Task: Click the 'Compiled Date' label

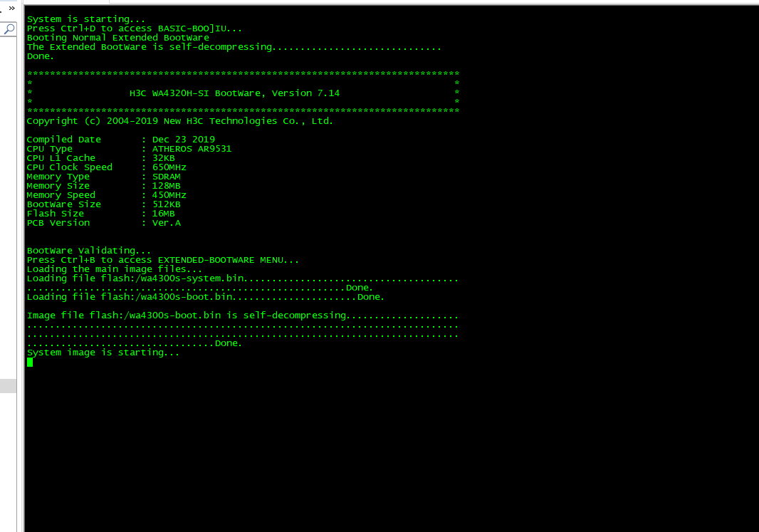Action: 64,140
